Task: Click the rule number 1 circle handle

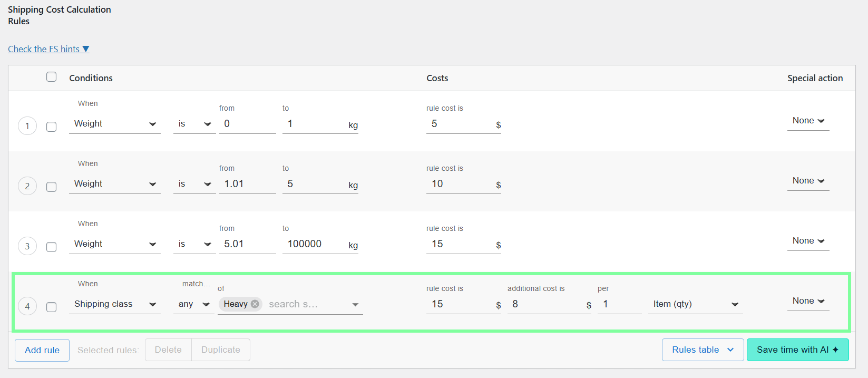Action: 27,126
